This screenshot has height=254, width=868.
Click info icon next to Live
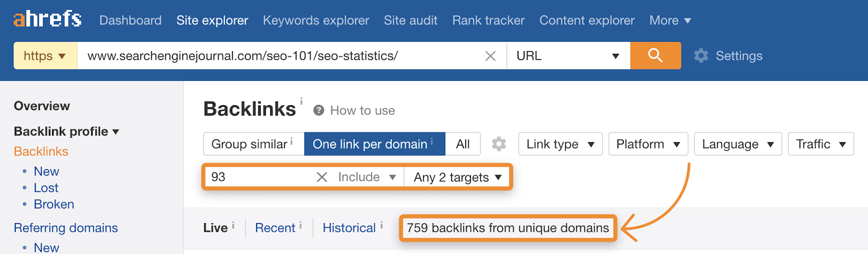233,225
